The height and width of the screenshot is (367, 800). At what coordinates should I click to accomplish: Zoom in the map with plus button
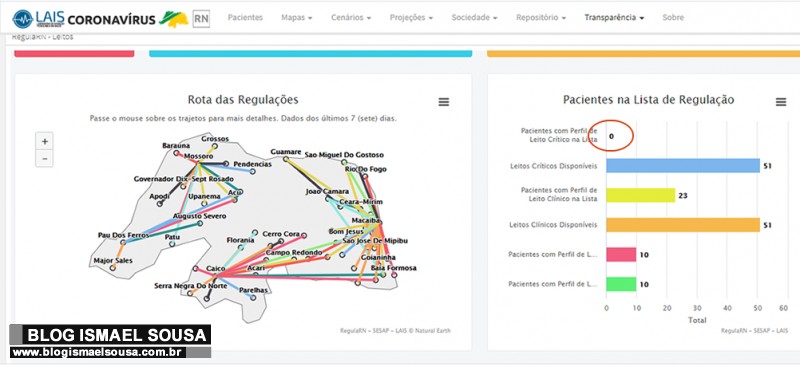44,141
